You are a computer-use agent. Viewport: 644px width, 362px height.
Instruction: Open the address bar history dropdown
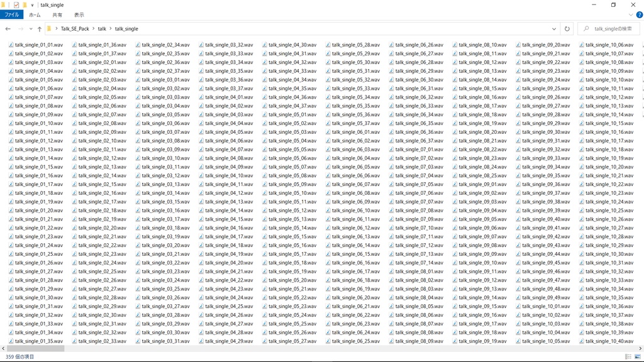(x=553, y=29)
